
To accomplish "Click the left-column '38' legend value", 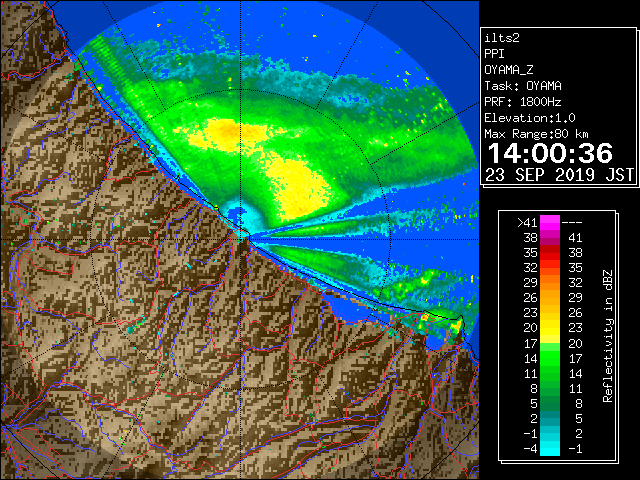I will coord(531,238).
